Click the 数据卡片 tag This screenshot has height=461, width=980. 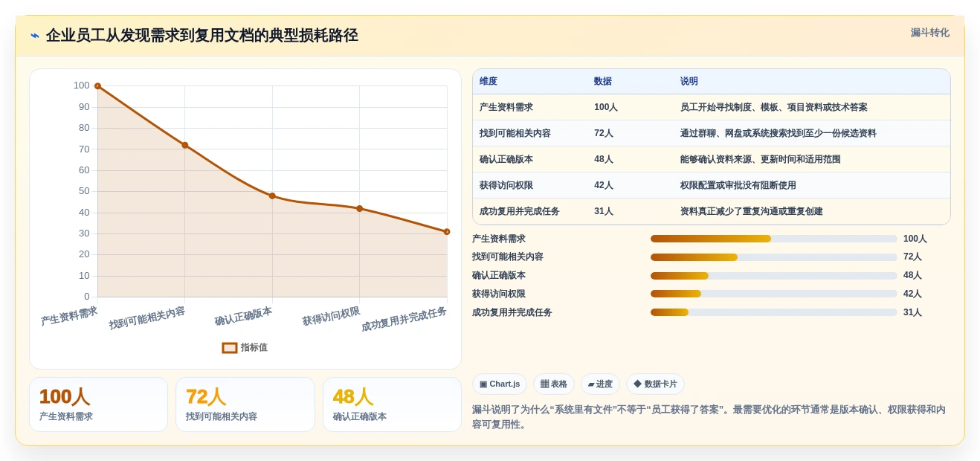(x=655, y=384)
